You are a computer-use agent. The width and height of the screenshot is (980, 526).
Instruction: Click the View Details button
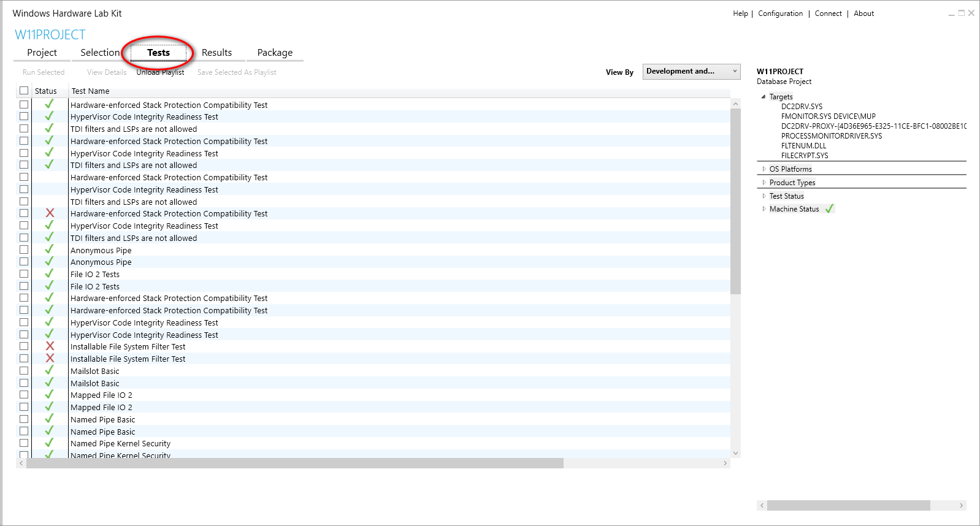(107, 72)
